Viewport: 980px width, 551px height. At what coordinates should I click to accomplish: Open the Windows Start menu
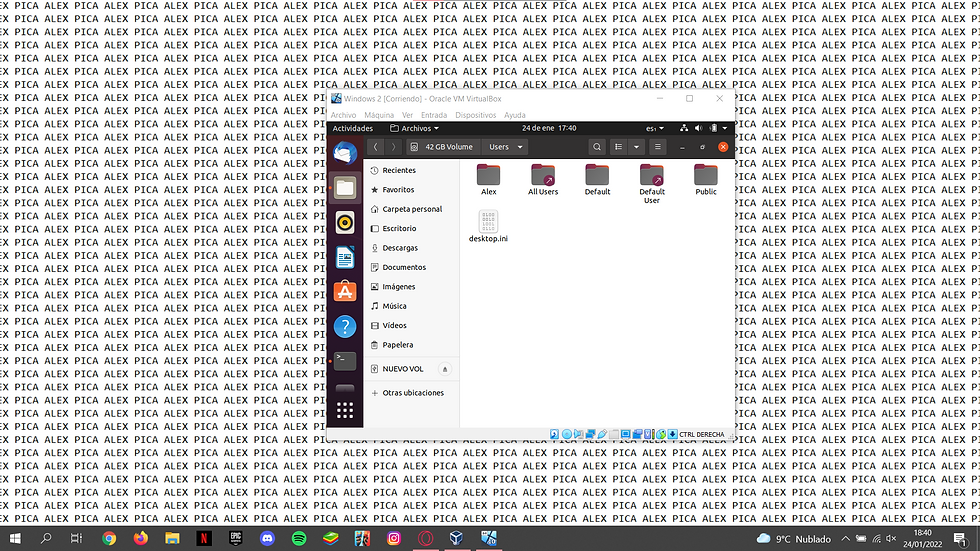[15, 538]
